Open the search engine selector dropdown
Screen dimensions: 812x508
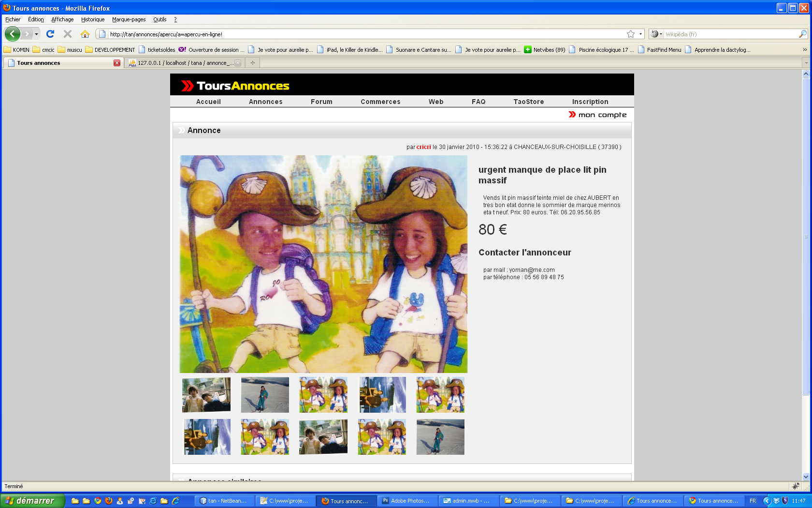[x=656, y=34]
